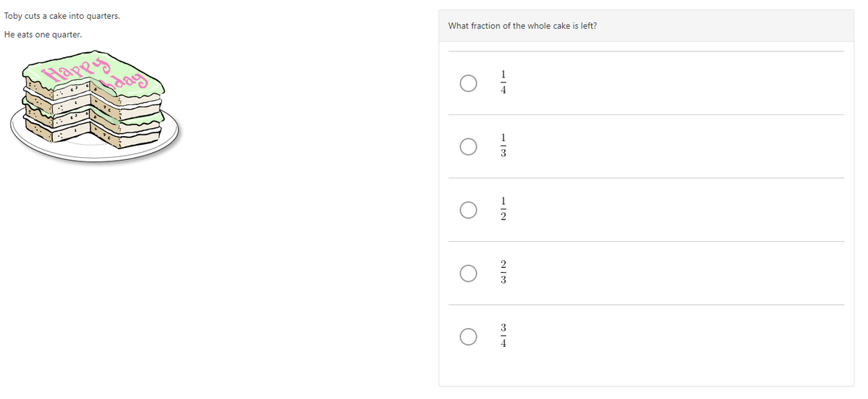Click the green icing on top of cake
The width and height of the screenshot is (868, 399).
(43, 71)
